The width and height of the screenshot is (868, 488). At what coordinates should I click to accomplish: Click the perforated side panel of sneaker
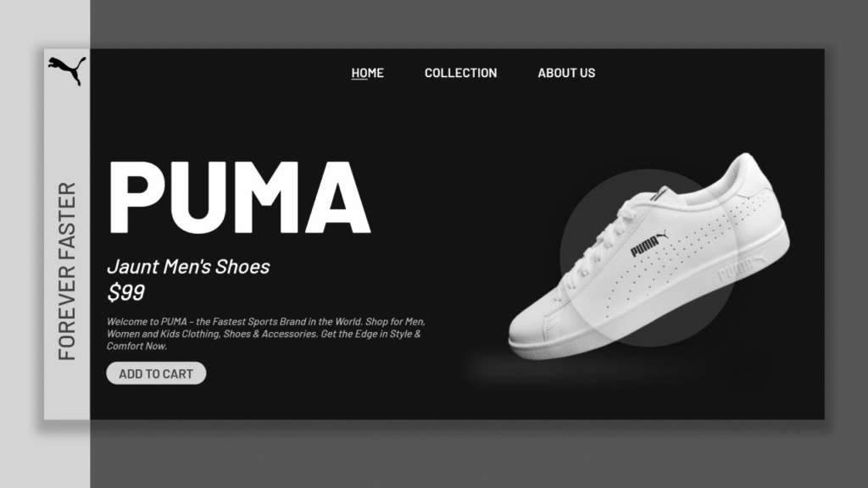pos(692,243)
